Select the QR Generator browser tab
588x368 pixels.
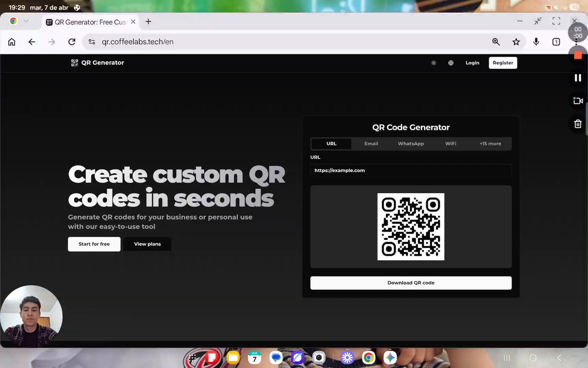point(90,22)
